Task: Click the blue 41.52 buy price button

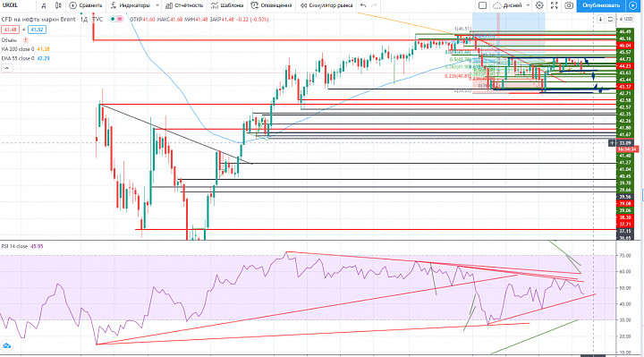Action: pos(37,30)
